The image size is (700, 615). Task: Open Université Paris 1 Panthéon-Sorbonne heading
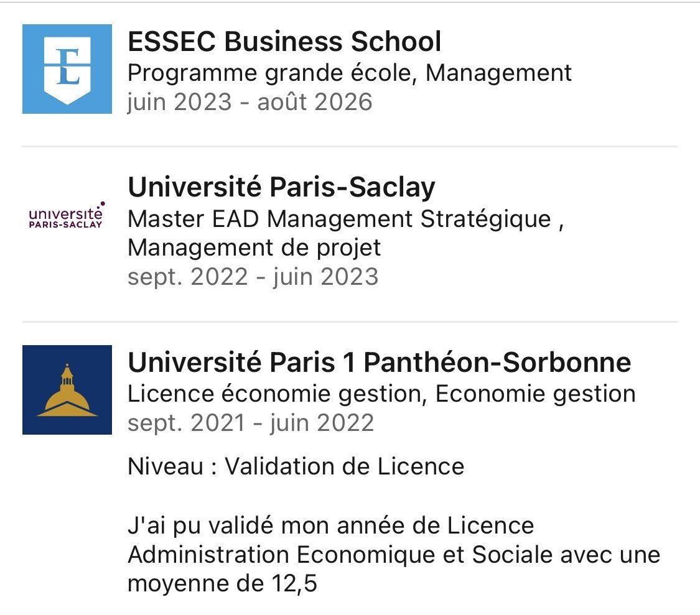click(x=379, y=363)
